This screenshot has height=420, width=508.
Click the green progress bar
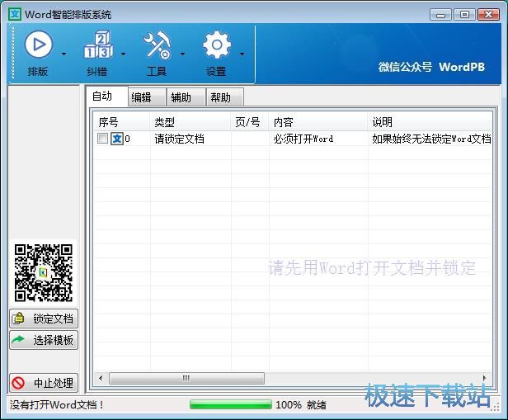pyautogui.click(x=230, y=405)
